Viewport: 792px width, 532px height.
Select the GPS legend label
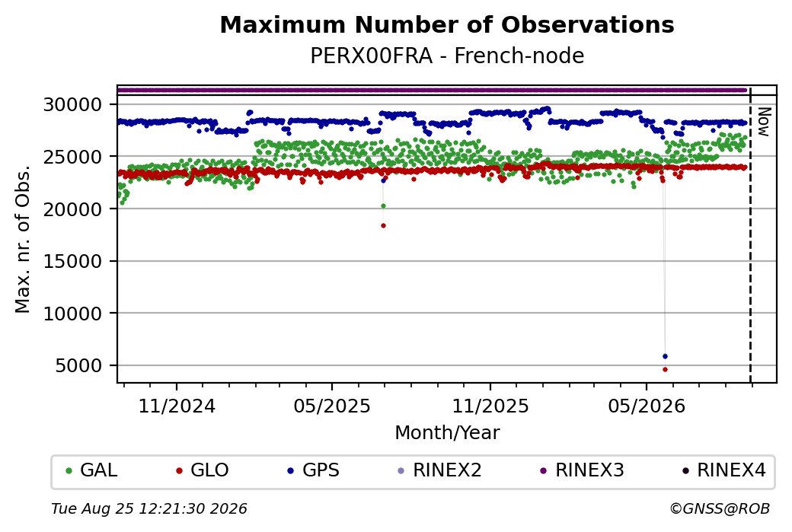click(x=321, y=470)
